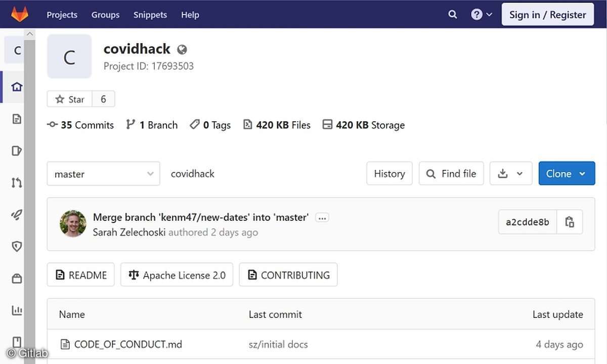Click the public visibility globe icon
Image resolution: width=607 pixels, height=364 pixels.
182,50
